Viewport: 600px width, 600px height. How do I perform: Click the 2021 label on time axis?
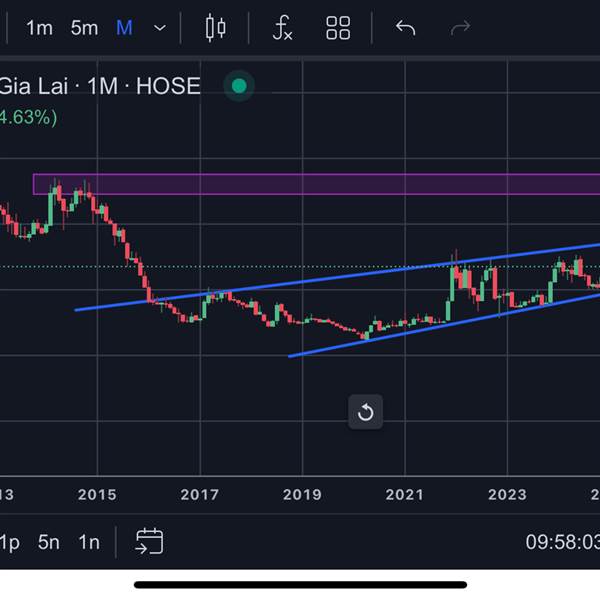coord(404,495)
